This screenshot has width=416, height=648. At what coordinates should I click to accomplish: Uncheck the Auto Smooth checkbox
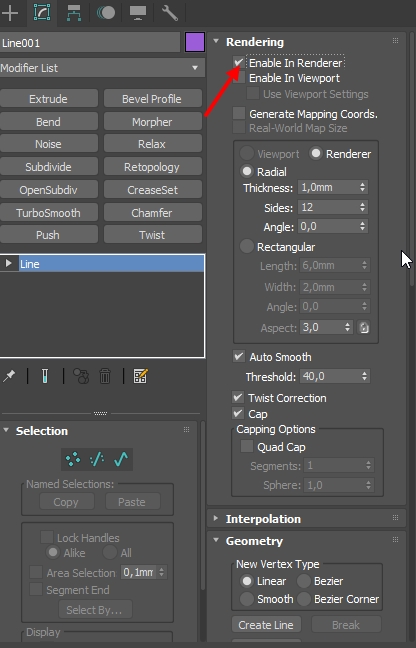coord(239,356)
